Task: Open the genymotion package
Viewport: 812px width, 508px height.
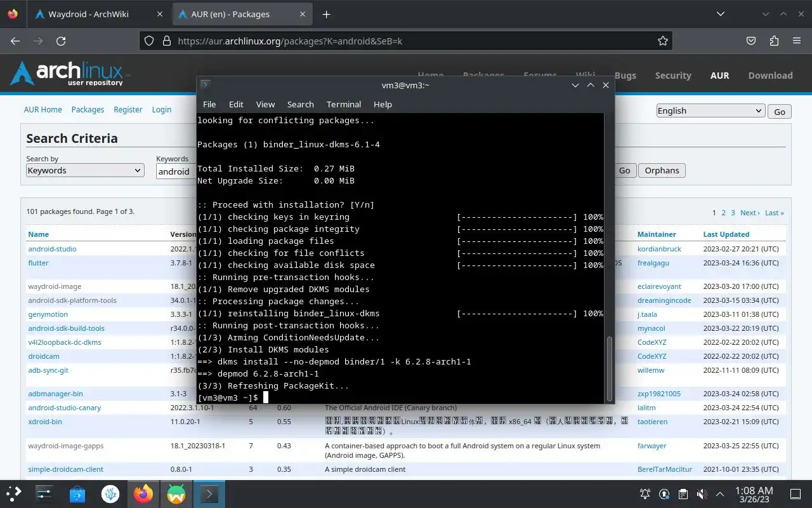Action: click(48, 314)
